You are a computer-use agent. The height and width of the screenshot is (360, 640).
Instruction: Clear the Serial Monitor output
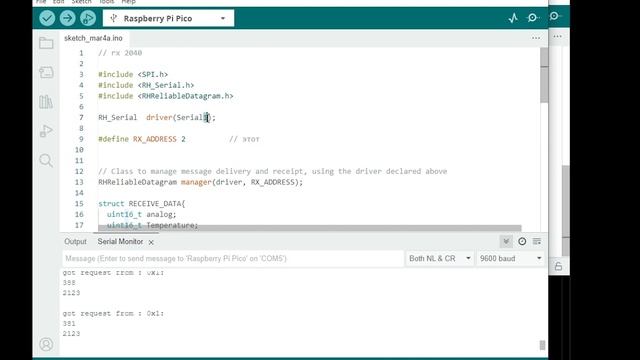tap(537, 242)
